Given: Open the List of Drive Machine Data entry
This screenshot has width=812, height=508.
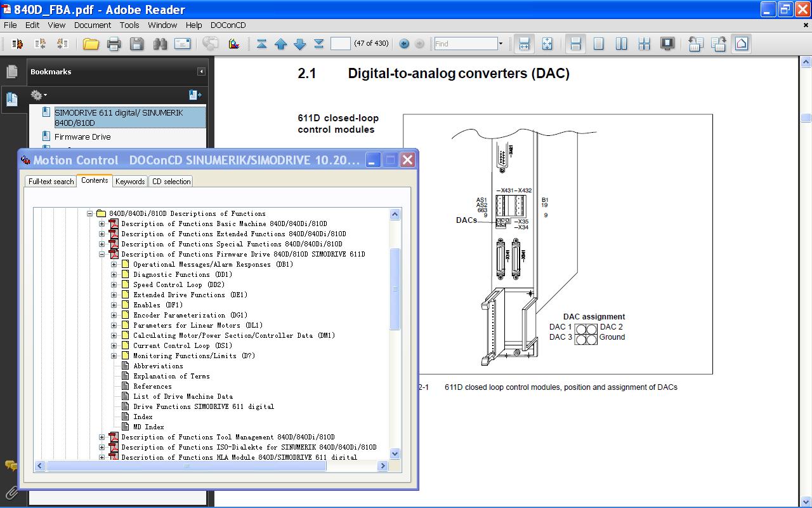Looking at the screenshot, I should (x=183, y=397).
